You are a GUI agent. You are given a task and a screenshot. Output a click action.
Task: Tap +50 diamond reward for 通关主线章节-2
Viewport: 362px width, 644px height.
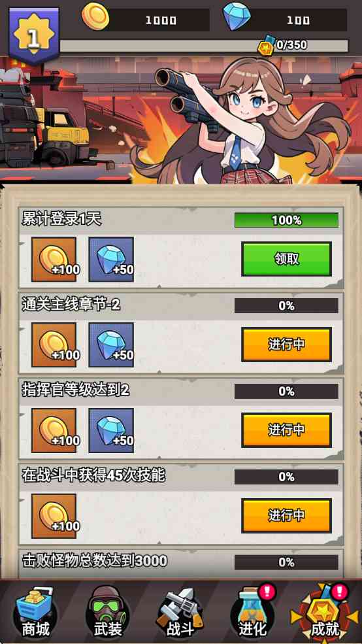click(x=111, y=345)
